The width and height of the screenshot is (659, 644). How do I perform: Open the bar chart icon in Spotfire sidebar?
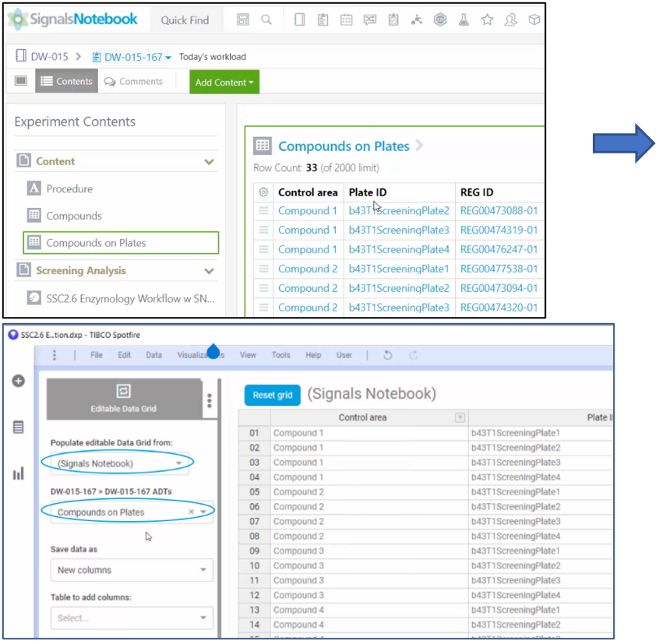pos(18,473)
